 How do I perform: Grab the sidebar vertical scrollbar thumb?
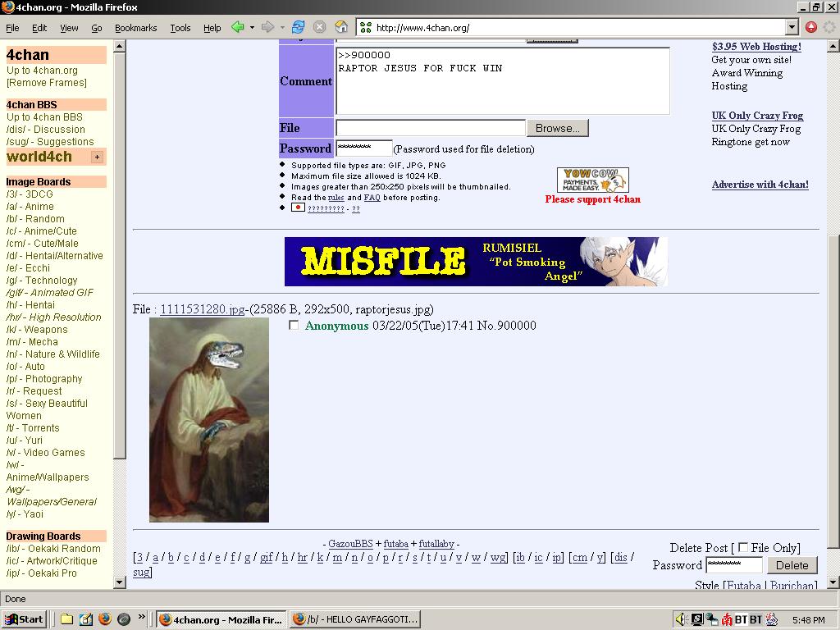coord(120,256)
